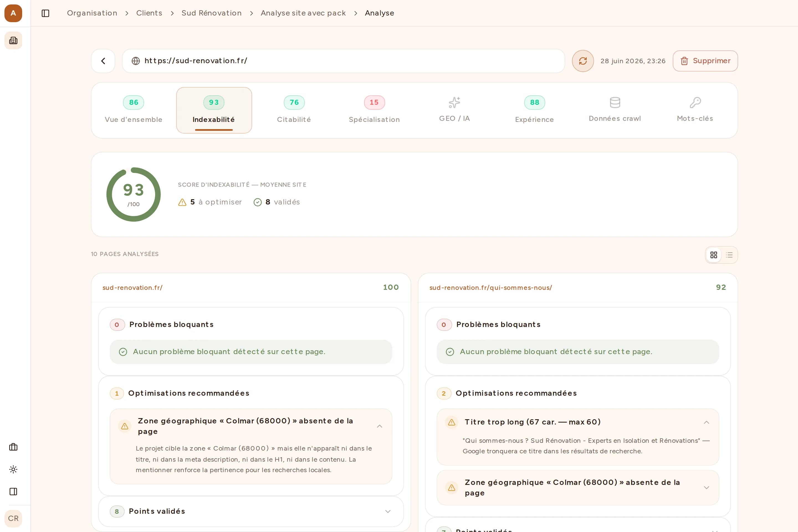
Task: Open the Citabilité tab
Action: [x=294, y=110]
